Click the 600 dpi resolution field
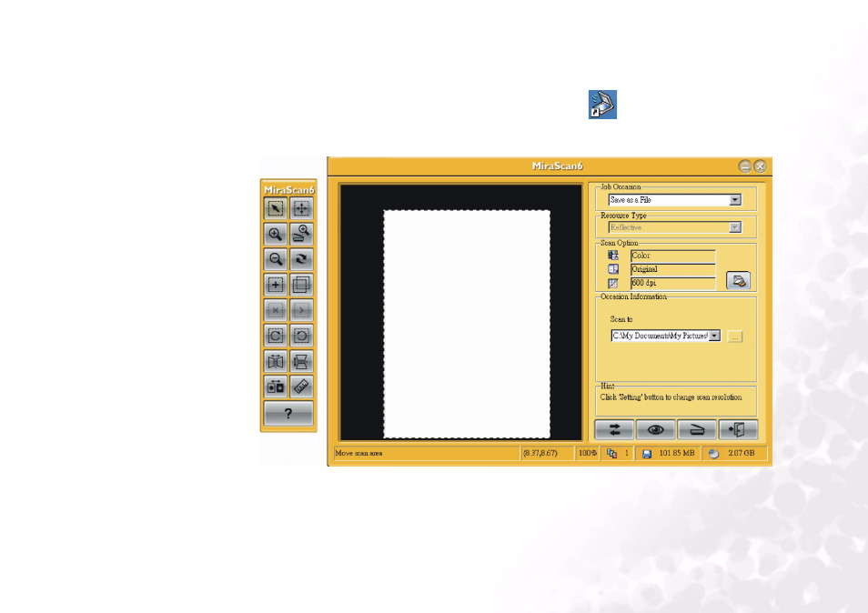This screenshot has width=868, height=613. [x=673, y=283]
